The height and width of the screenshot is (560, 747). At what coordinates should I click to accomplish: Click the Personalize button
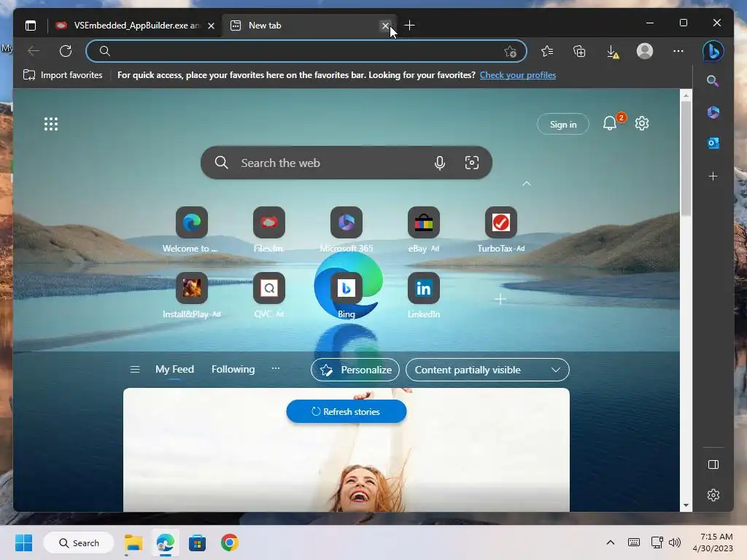point(355,370)
